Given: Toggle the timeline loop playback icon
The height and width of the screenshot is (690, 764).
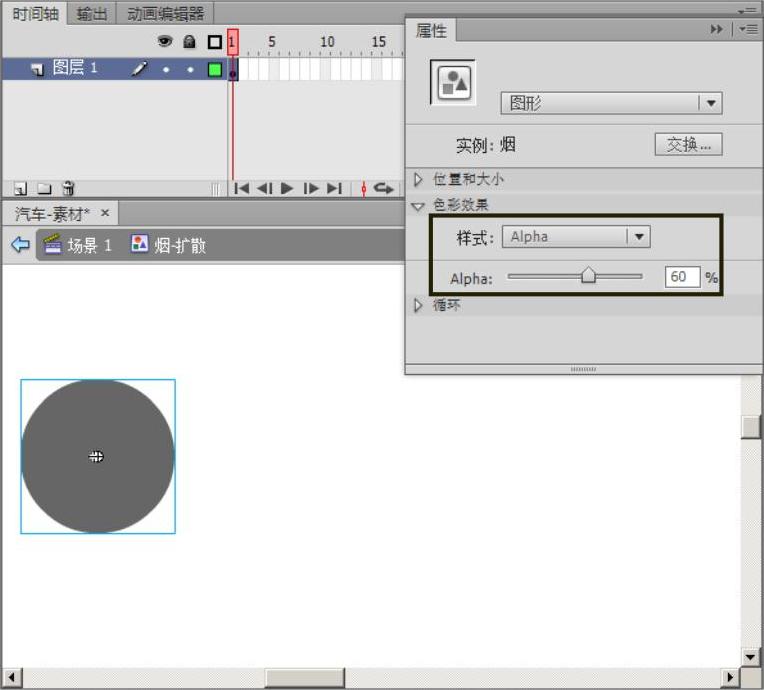Looking at the screenshot, I should (x=384, y=188).
